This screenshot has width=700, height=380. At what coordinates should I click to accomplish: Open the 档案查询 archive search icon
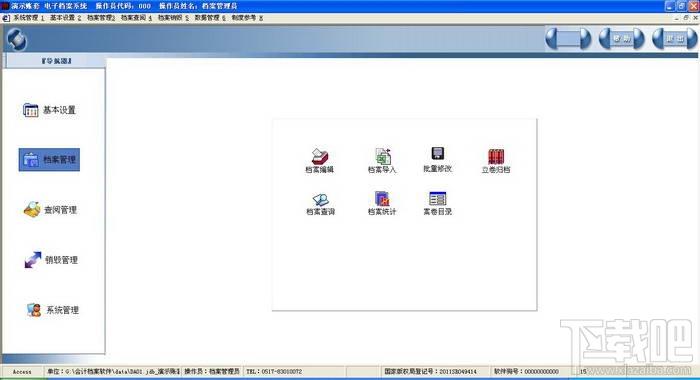click(320, 204)
